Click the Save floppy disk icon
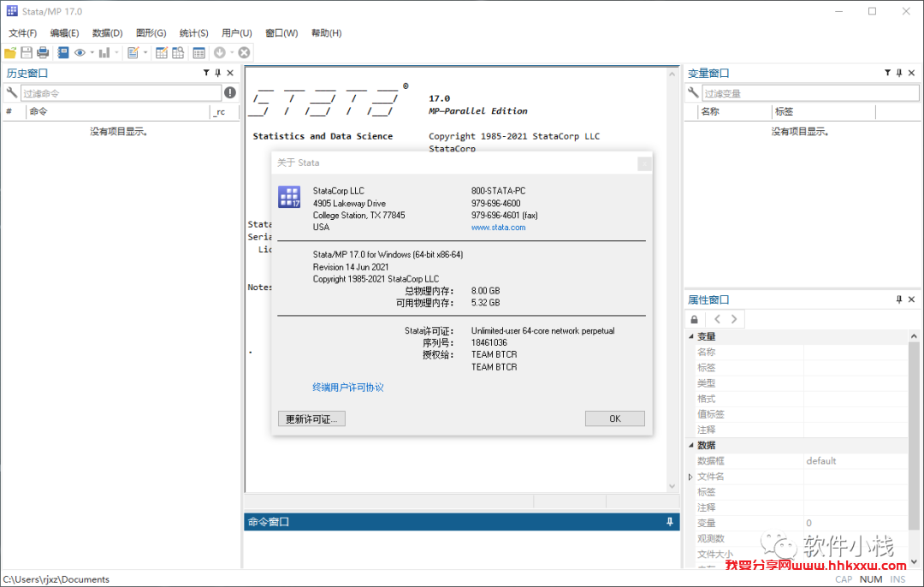Viewport: 924px width, 587px height. 27,52
